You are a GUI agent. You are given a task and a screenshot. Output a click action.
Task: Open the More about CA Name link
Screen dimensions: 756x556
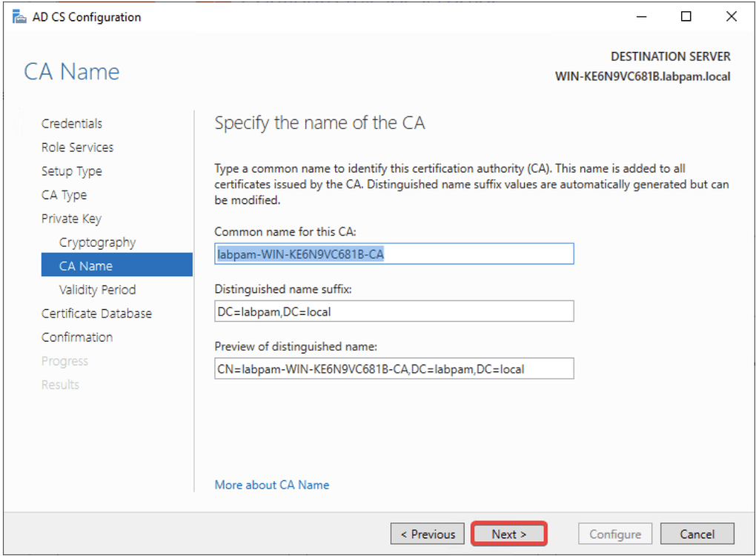coord(271,485)
